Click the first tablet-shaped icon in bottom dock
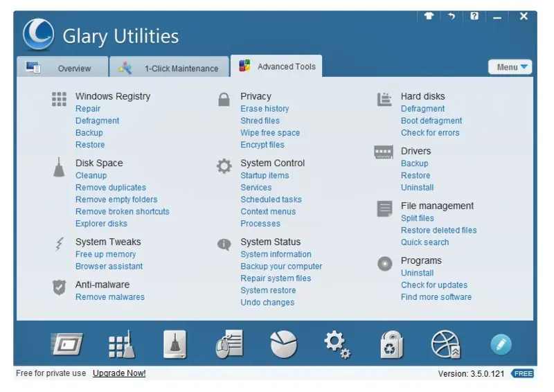Image resolution: width=554 pixels, height=392 pixels. point(67,344)
